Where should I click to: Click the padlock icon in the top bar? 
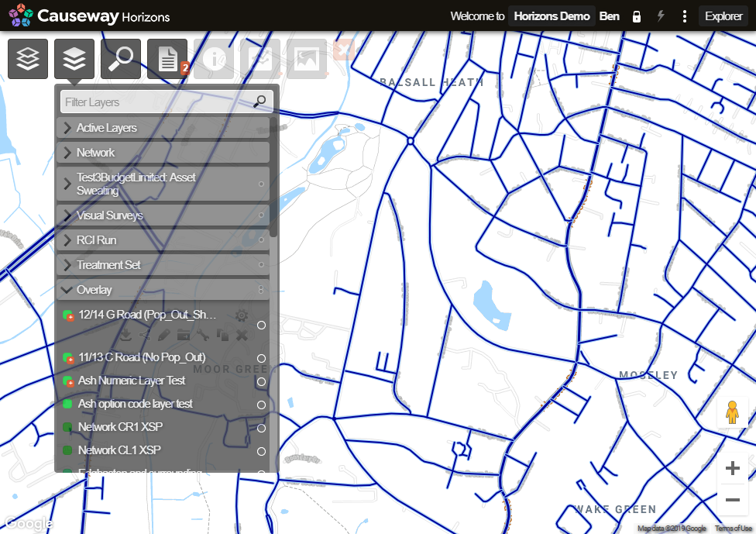[636, 16]
